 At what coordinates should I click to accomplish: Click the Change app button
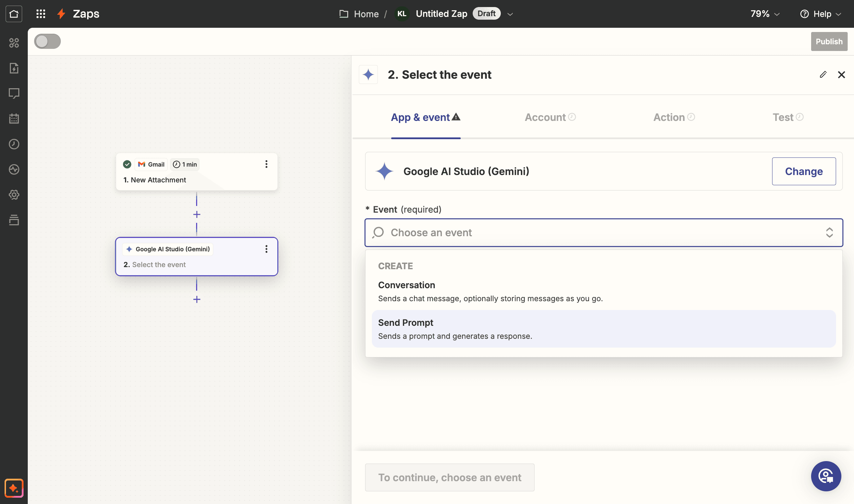click(804, 171)
